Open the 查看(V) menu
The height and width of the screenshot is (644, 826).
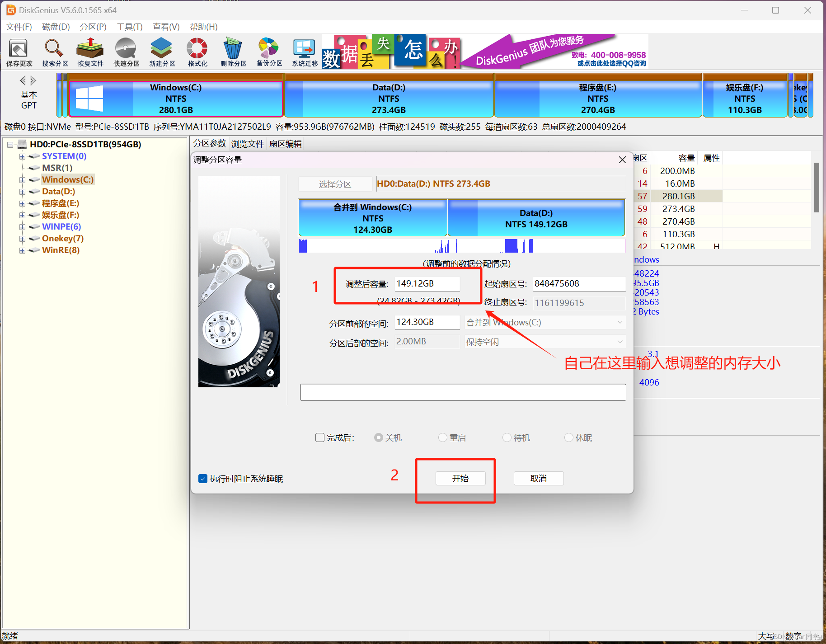pyautogui.click(x=166, y=27)
